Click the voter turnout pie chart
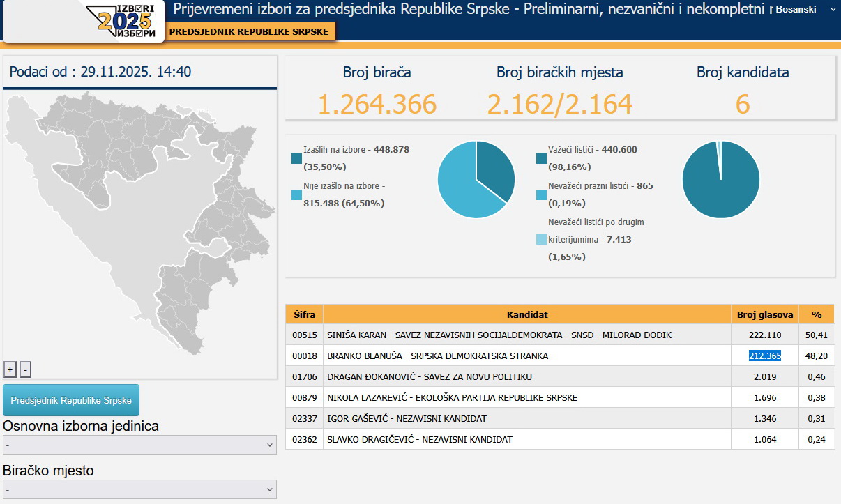The height and width of the screenshot is (504, 841). (476, 179)
